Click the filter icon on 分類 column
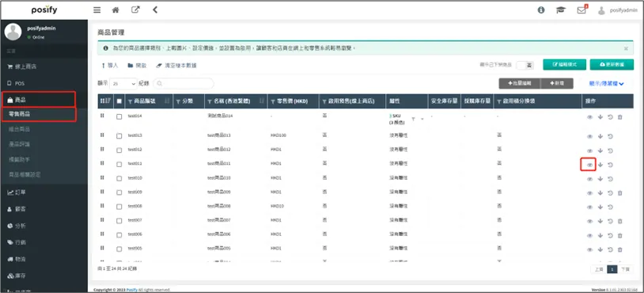The height and width of the screenshot is (293, 644). 178,101
